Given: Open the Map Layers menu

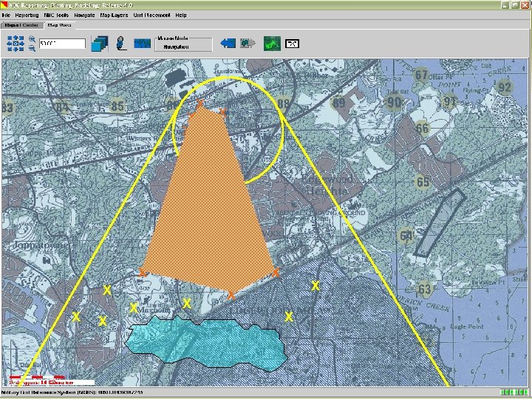Looking at the screenshot, I should (114, 16).
